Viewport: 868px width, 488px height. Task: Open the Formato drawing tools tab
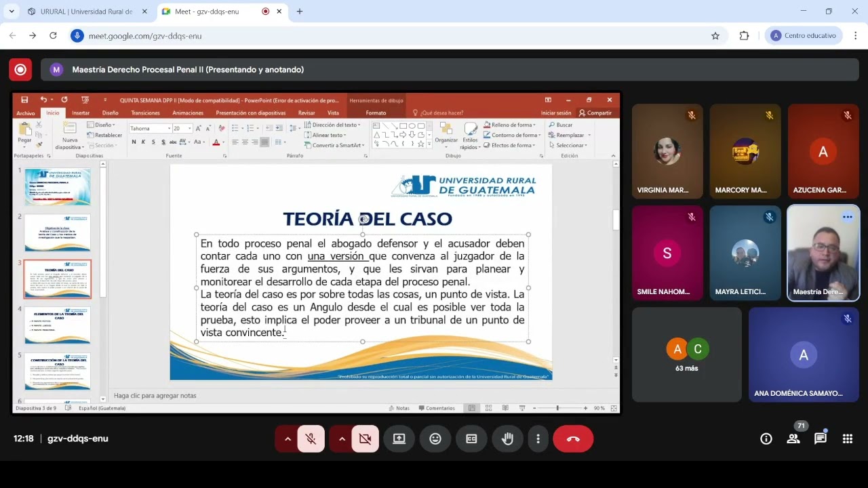[376, 113]
